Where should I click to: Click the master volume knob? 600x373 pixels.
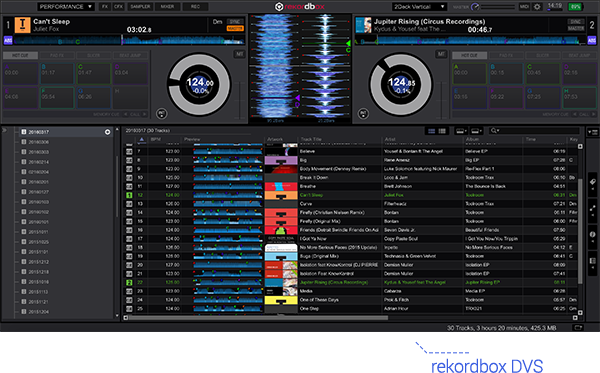pyautogui.click(x=475, y=7)
